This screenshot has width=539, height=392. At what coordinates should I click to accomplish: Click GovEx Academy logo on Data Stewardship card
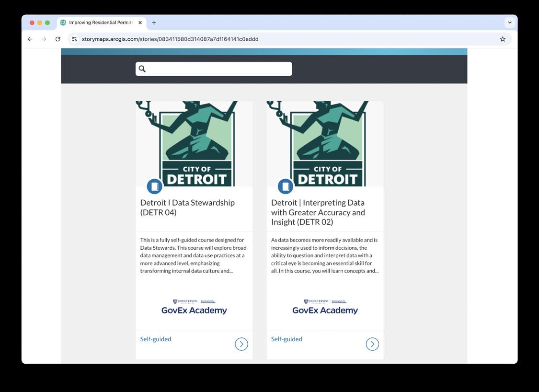(194, 307)
